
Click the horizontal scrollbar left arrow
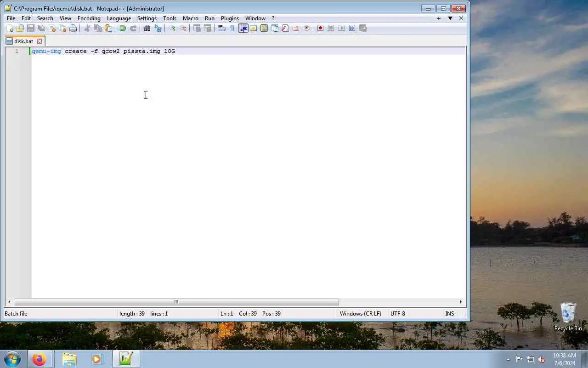[9, 302]
